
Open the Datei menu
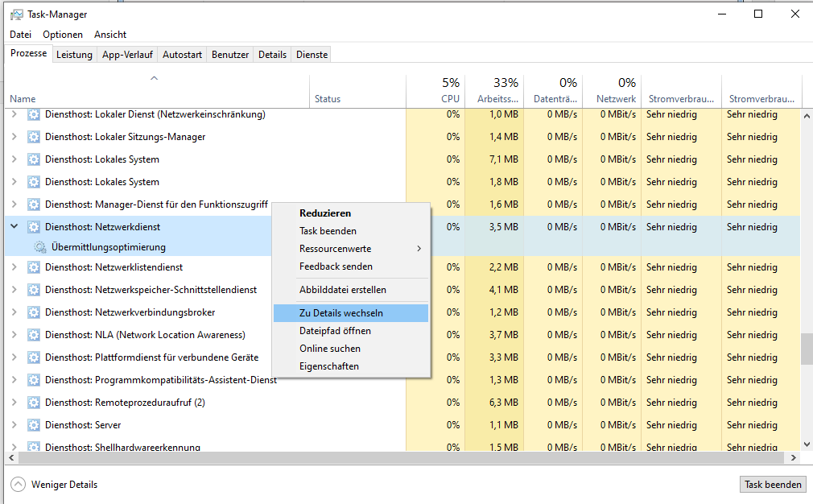click(x=21, y=35)
